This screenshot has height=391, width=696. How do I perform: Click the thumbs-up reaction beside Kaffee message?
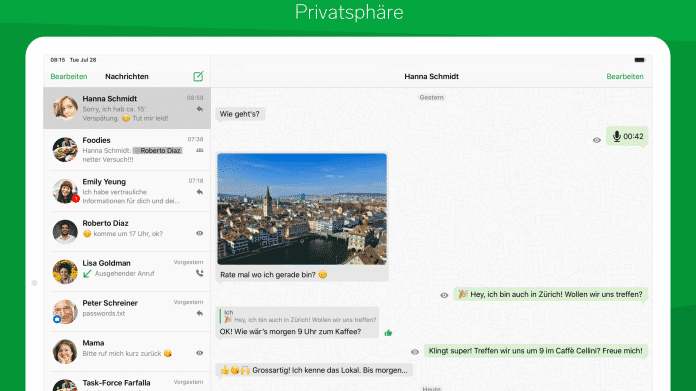388,333
